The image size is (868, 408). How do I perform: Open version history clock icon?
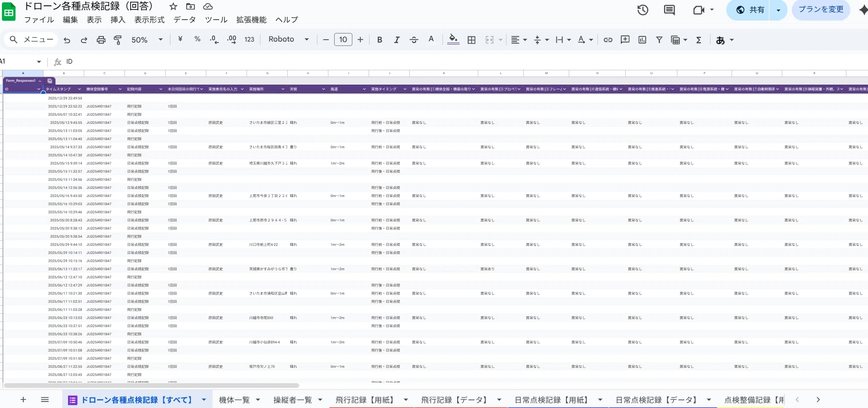pos(643,10)
